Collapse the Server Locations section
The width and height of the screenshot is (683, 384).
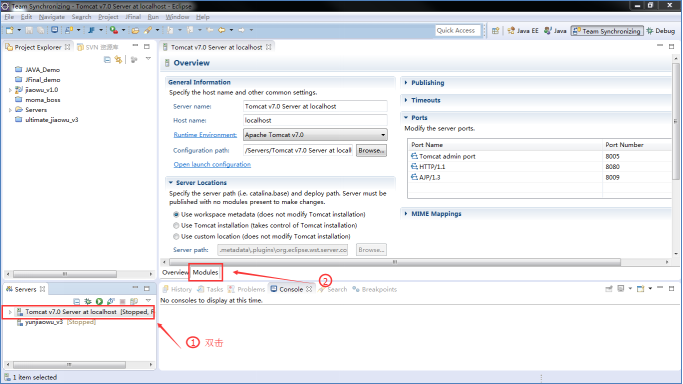pyautogui.click(x=171, y=183)
